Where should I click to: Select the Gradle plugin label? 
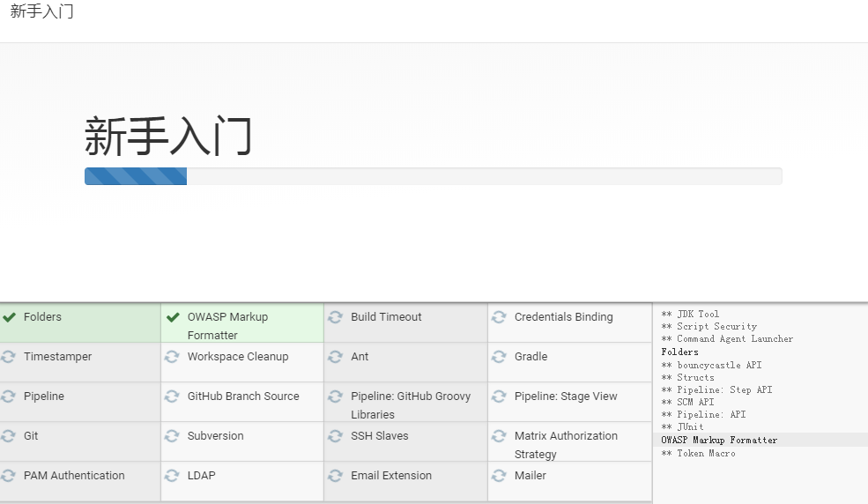pos(530,357)
